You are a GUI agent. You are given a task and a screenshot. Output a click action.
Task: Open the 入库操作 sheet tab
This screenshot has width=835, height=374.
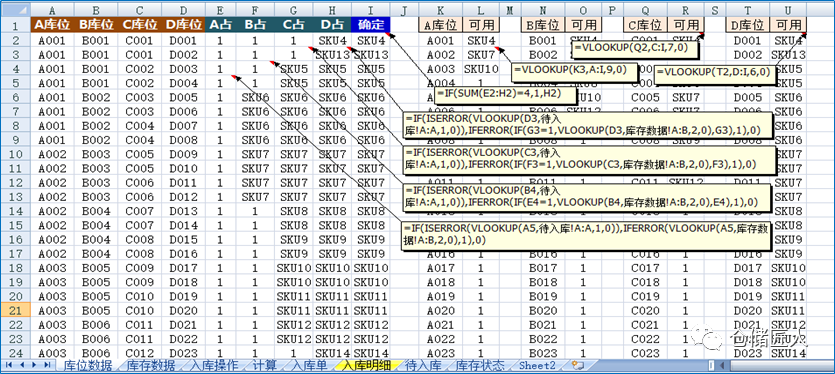click(x=215, y=365)
